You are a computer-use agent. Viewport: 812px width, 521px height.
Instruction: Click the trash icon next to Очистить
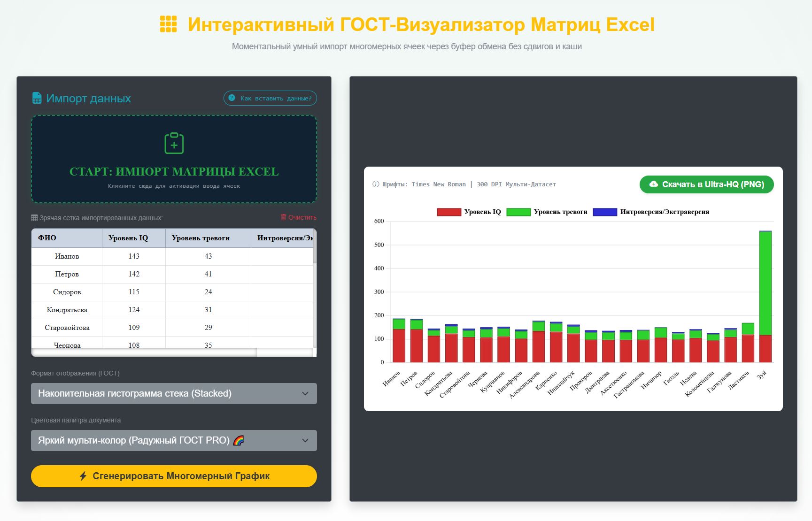coord(283,217)
